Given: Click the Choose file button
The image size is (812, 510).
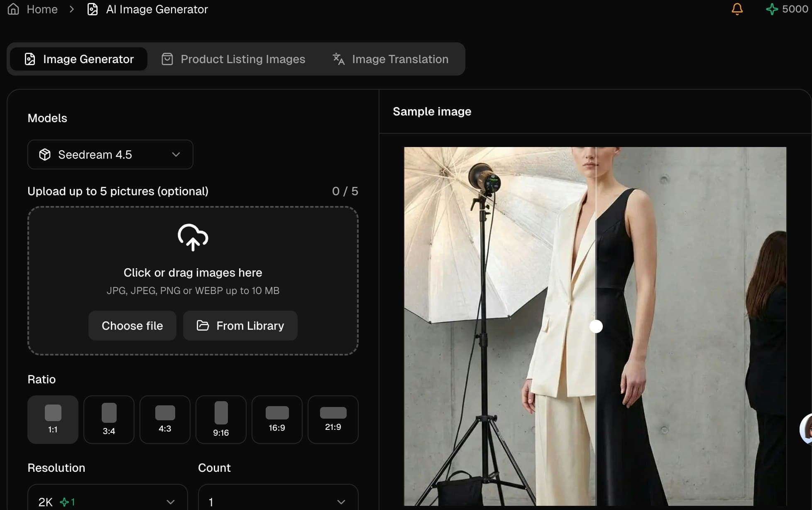Looking at the screenshot, I should pyautogui.click(x=132, y=326).
